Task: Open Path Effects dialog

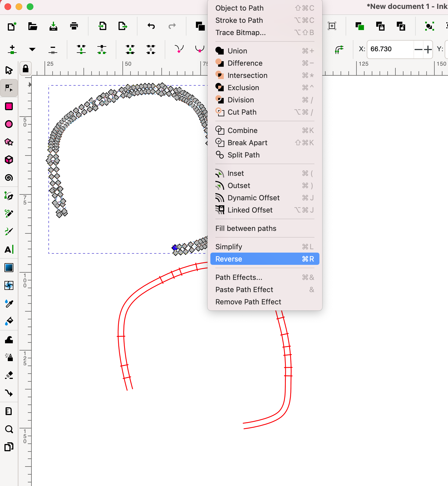Action: point(265,277)
